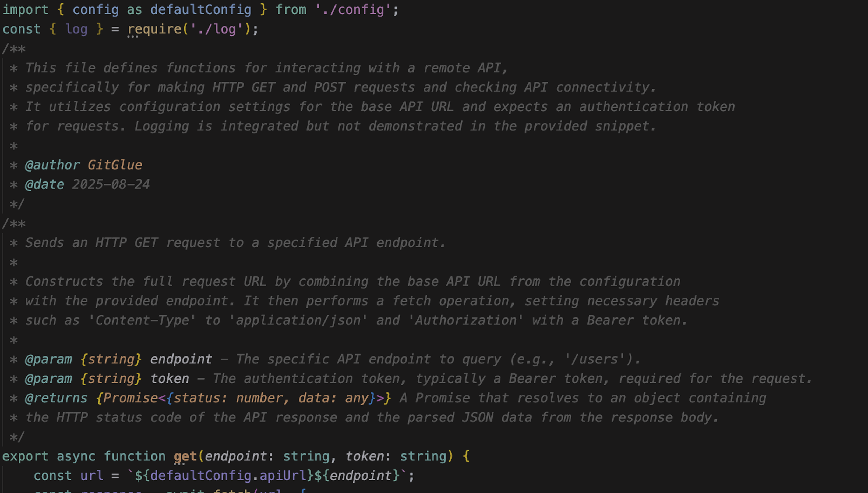
Task: Click the 'Authorization' text in the comment
Action: tap(466, 321)
